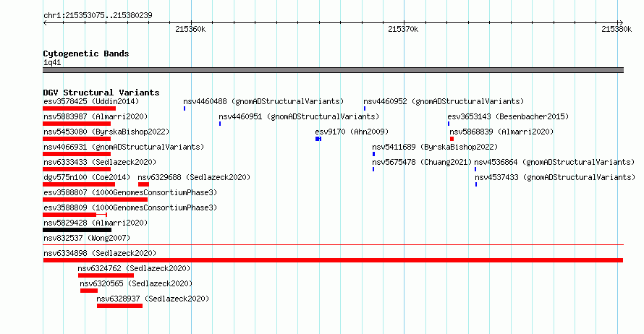The image size is (644, 334).
Task: Click nsv4460951 (gnomADStructuralVariants) label
Action: pos(299,116)
